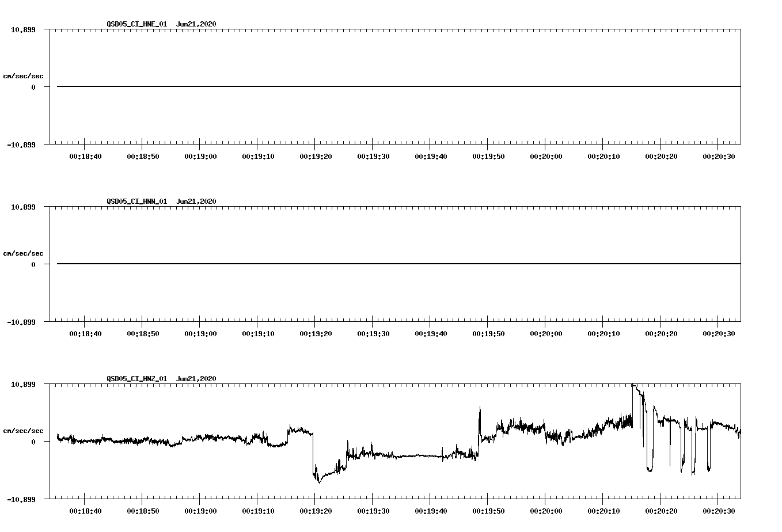Click the 00:19:10 time label under HNN plot

tap(258, 334)
